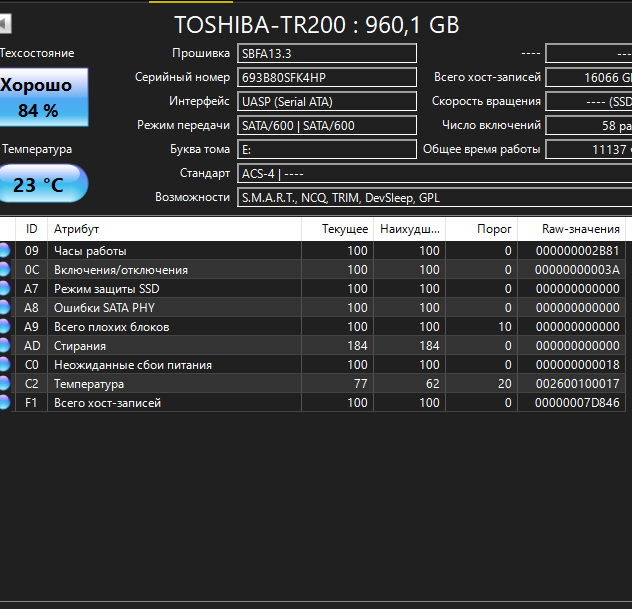Go to previous disk with back arrow
Viewport: 632px width, 609px height.
click(5, 24)
